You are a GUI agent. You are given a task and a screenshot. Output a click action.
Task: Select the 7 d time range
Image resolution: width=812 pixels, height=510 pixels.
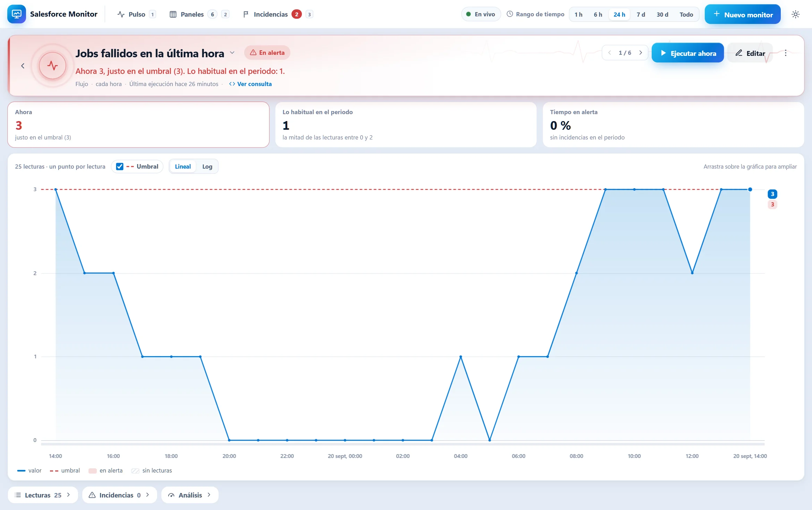[641, 15]
